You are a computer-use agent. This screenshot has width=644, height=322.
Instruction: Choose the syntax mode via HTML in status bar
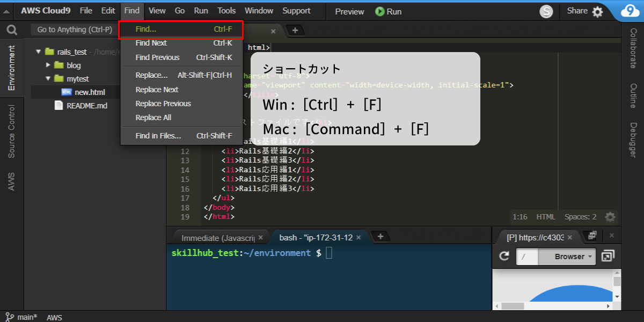(546, 217)
